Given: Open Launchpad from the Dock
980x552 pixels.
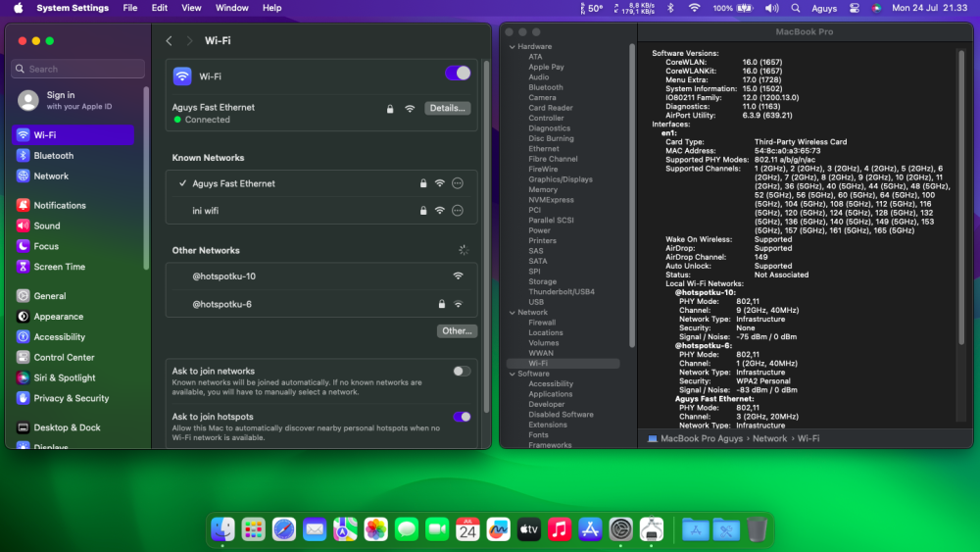Looking at the screenshot, I should [x=253, y=529].
